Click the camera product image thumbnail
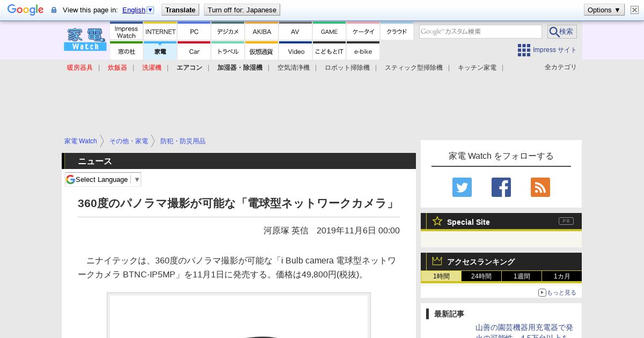Image resolution: width=644 pixels, height=338 pixels. click(239, 315)
